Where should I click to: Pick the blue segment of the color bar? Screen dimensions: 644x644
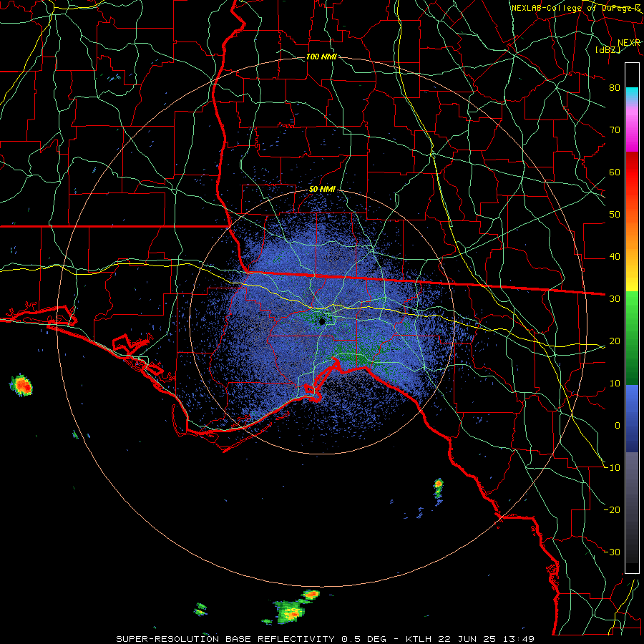(632, 419)
